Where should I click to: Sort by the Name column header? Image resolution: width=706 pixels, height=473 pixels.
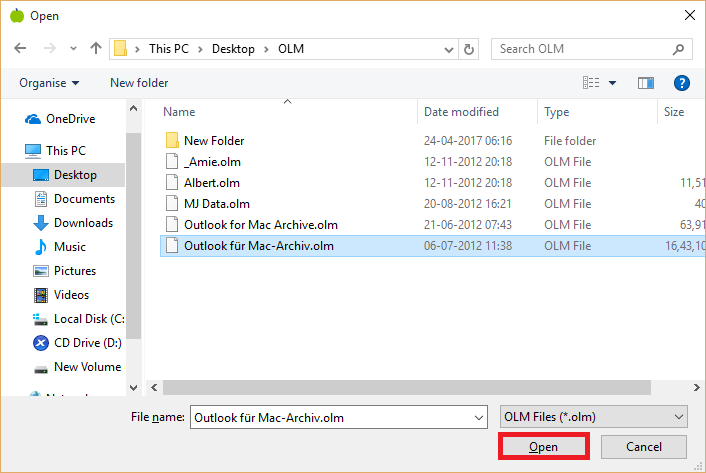click(x=179, y=112)
